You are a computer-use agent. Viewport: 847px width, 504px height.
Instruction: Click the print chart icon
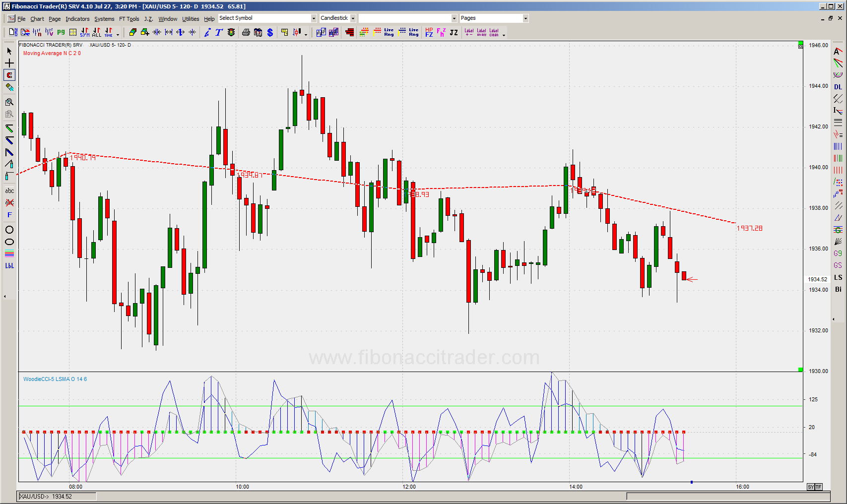point(246,32)
